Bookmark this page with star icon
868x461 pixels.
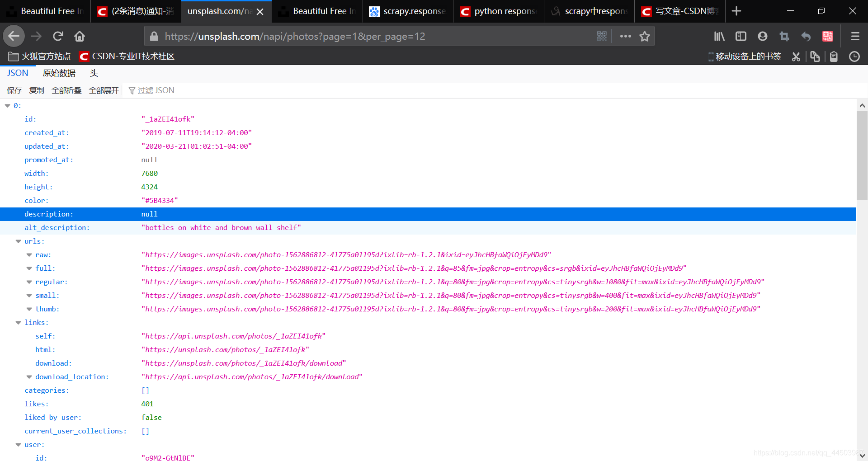[645, 36]
